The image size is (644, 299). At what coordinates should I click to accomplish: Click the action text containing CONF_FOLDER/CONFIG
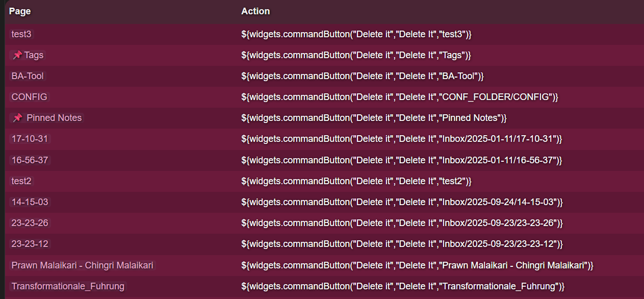point(400,97)
